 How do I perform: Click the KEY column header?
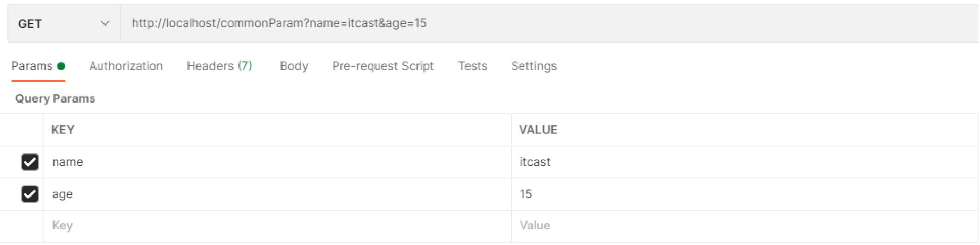pyautogui.click(x=63, y=130)
